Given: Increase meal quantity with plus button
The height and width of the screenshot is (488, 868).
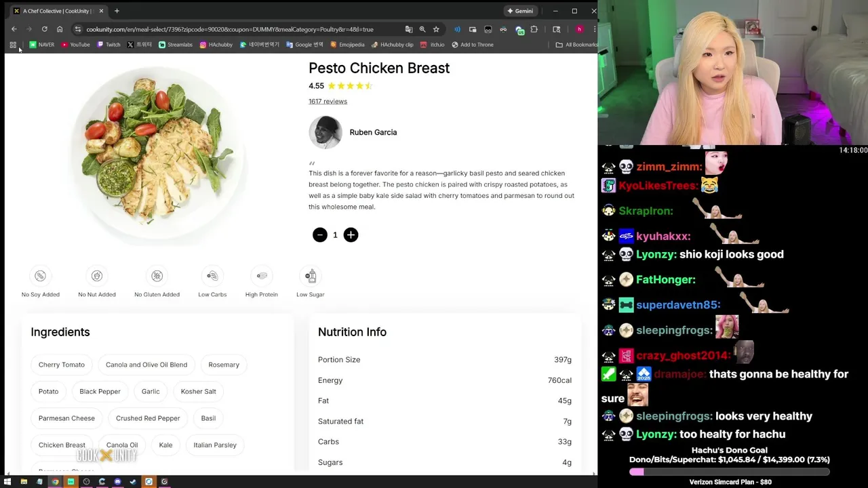Looking at the screenshot, I should pos(351,235).
